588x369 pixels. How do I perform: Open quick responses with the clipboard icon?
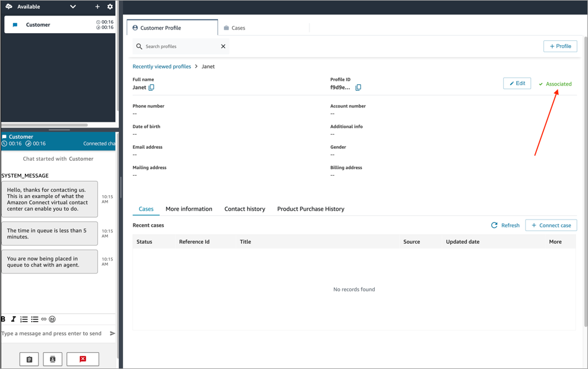[x=29, y=359]
